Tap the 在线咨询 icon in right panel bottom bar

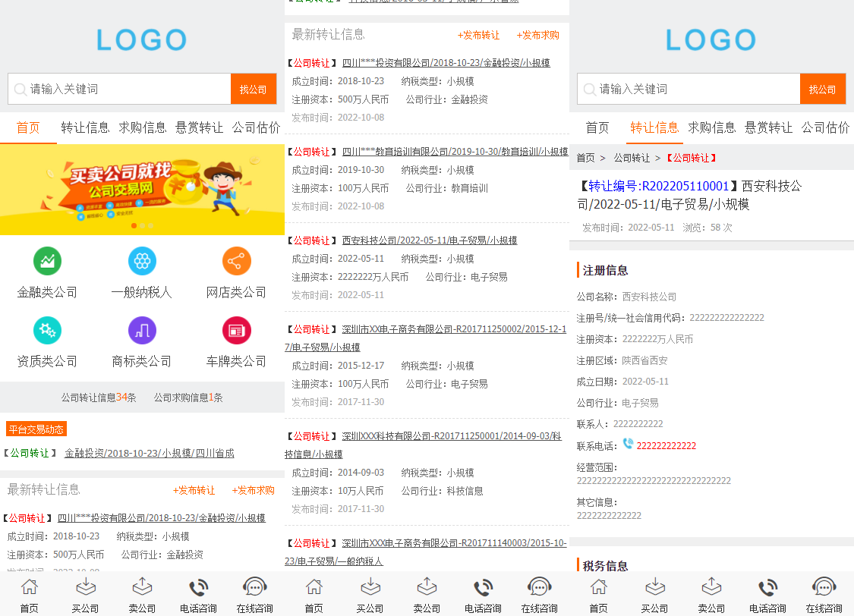tap(824, 587)
